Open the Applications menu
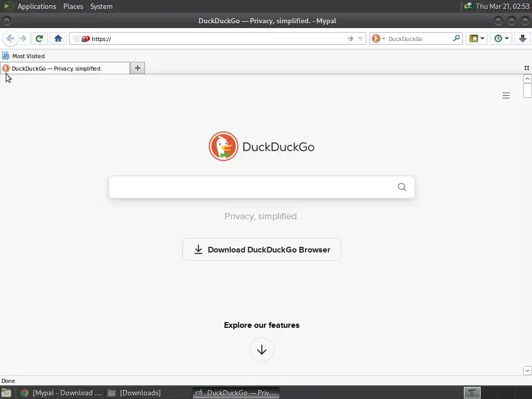 tap(37, 6)
